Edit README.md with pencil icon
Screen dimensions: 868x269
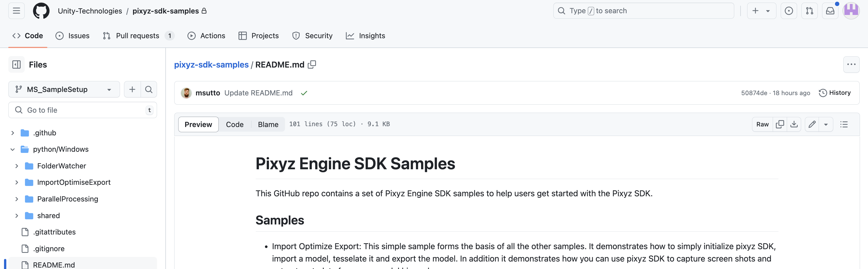pyautogui.click(x=812, y=124)
